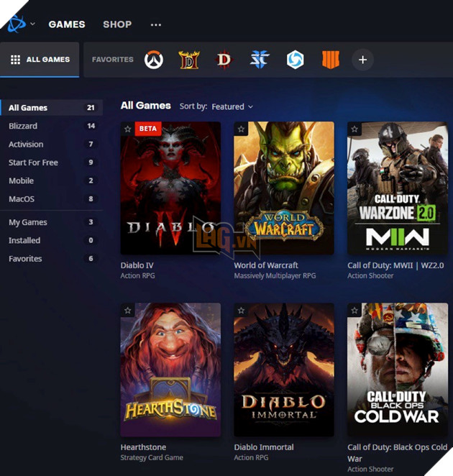The width and height of the screenshot is (453, 476).
Task: Open the SHOP tab
Action: click(117, 24)
